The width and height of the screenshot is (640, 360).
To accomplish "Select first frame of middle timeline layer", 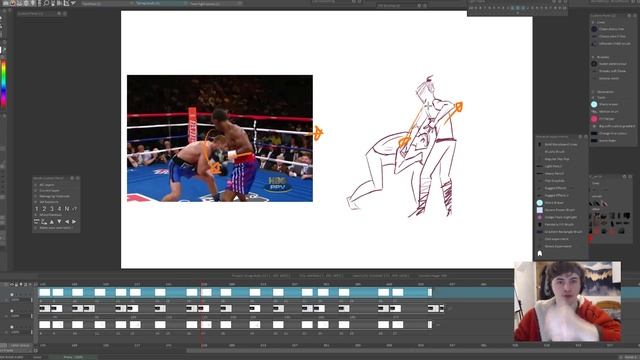I will (x=44, y=308).
